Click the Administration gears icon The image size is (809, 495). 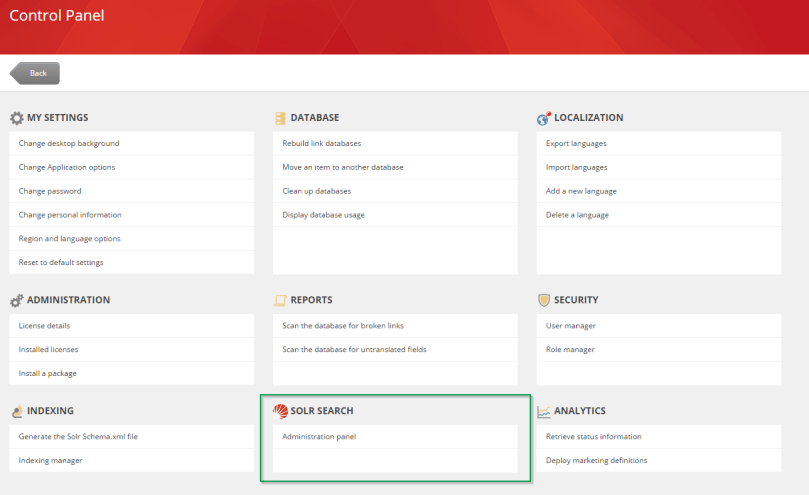[x=17, y=300]
